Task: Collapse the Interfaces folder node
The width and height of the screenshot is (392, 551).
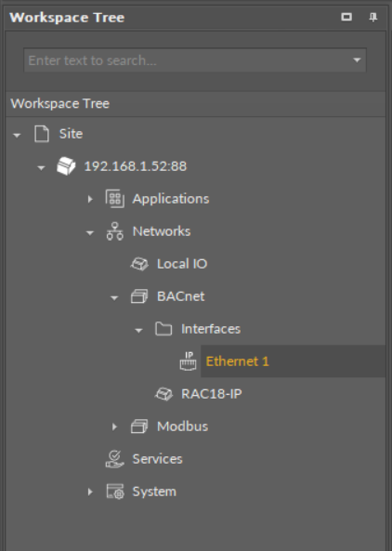Action: pyautogui.click(x=138, y=330)
